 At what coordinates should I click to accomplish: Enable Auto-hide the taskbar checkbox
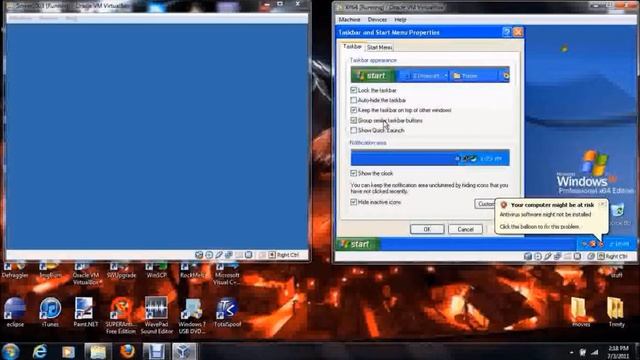353,100
